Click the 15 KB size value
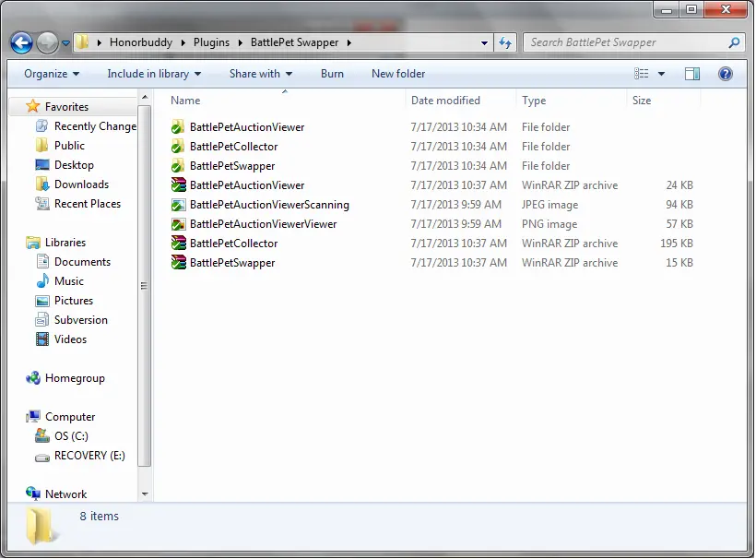 679,262
